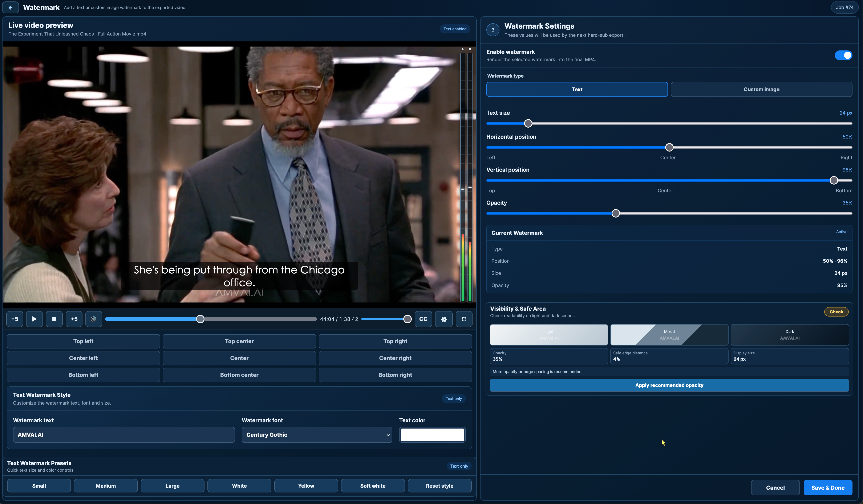
Task: Mute the preview audio
Action: [x=94, y=319]
